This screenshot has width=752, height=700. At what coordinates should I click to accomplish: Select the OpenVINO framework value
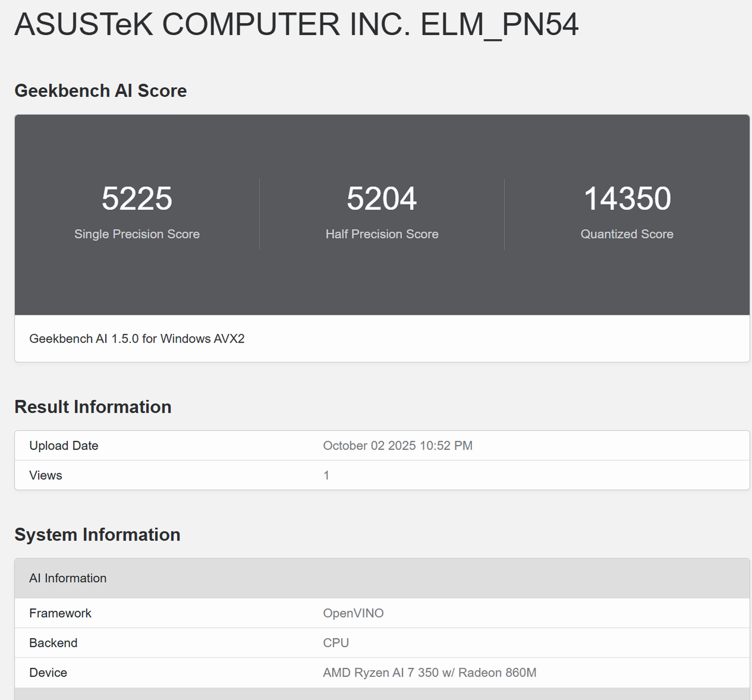click(x=353, y=613)
